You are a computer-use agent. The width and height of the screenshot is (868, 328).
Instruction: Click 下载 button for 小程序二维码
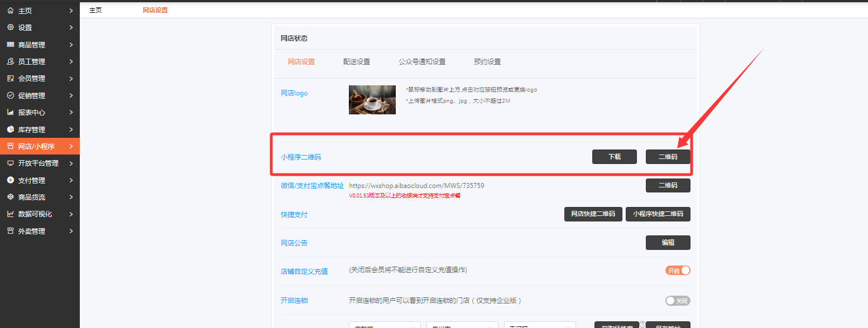pos(614,157)
